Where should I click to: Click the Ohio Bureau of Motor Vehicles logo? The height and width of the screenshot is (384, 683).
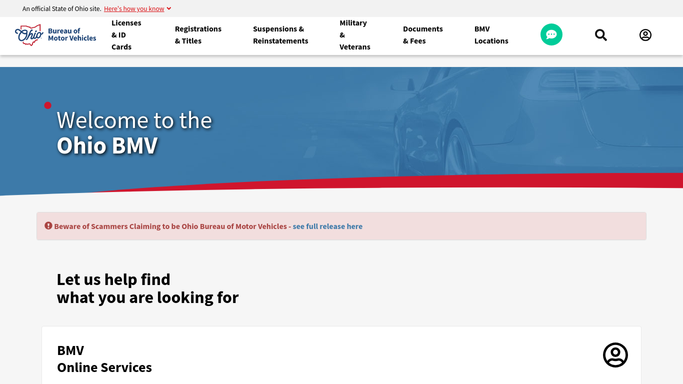coord(55,35)
